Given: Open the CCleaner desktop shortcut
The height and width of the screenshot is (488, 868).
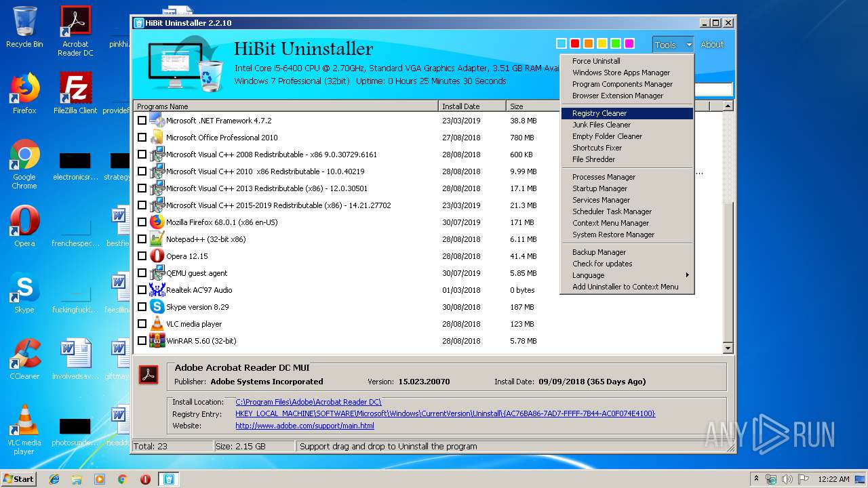Looking at the screenshot, I should 24,359.
